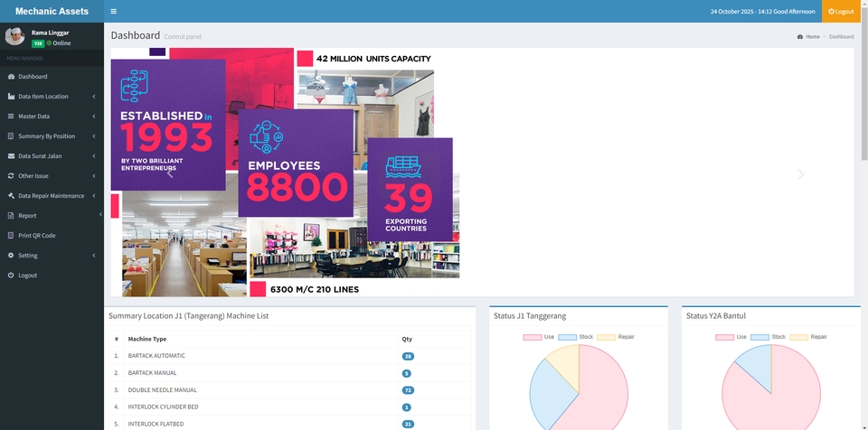Click the Setting gear icon

(x=11, y=256)
